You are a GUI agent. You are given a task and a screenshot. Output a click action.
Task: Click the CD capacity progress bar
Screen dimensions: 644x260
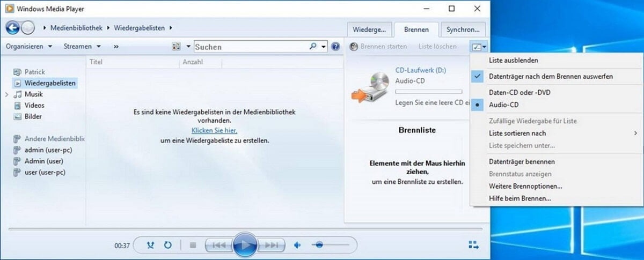(428, 92)
